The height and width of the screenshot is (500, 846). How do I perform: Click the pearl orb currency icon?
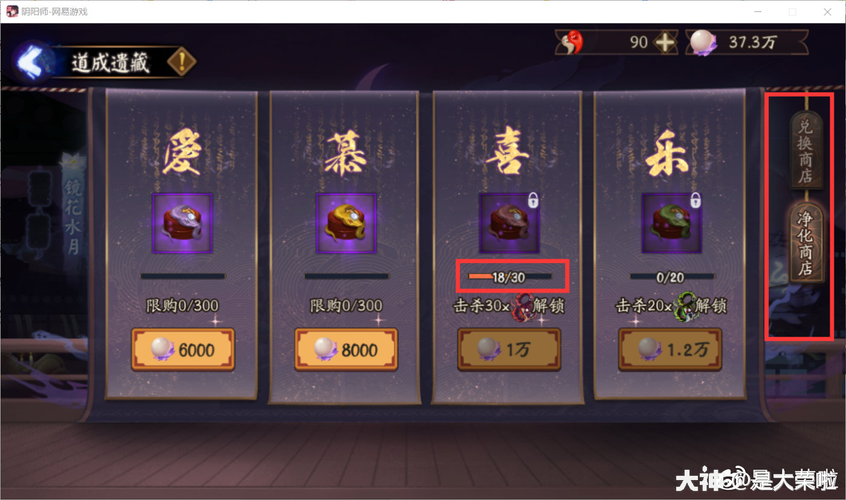704,43
